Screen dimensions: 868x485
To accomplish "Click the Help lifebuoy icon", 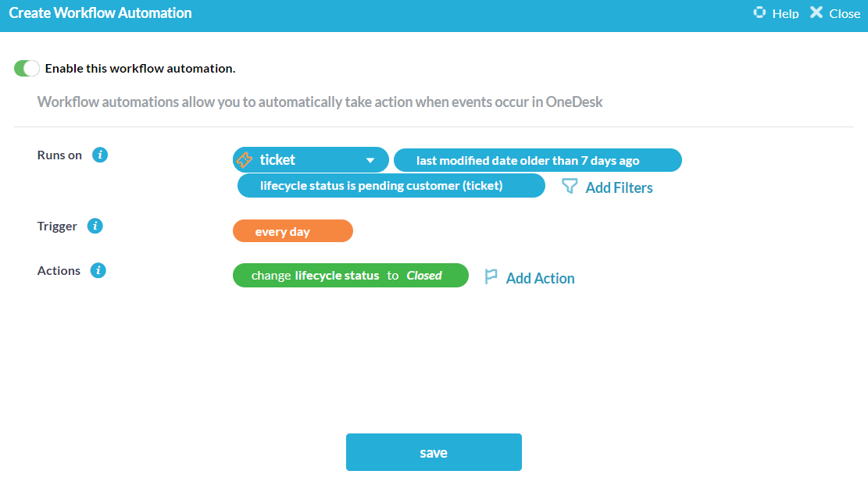I will click(759, 12).
